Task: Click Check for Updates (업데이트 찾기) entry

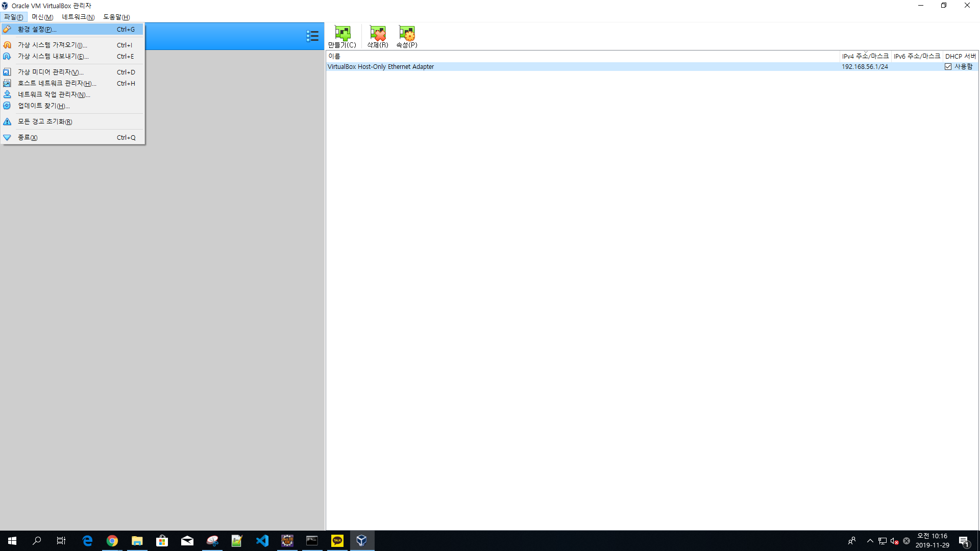Action: pyautogui.click(x=44, y=106)
